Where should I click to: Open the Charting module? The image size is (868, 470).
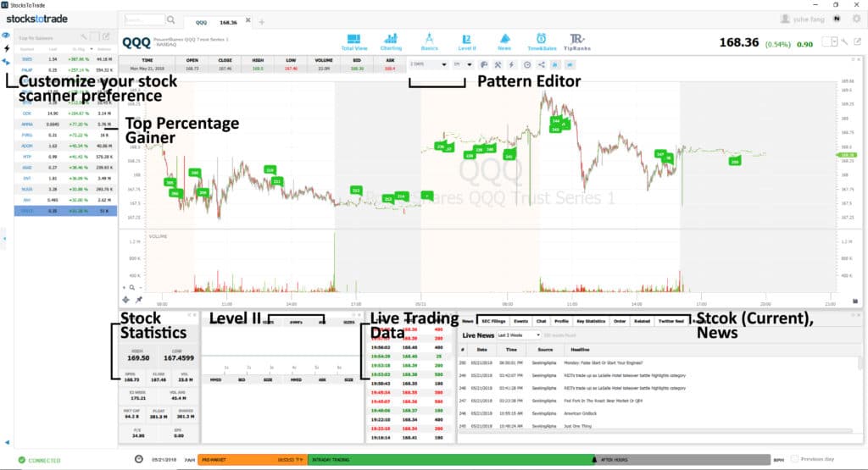(x=391, y=42)
